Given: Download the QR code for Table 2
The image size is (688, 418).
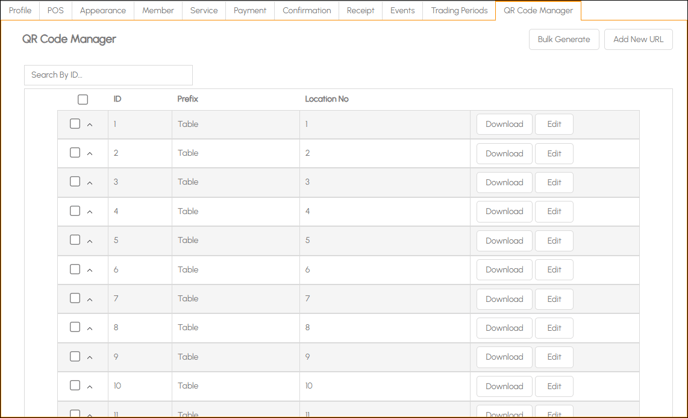Looking at the screenshot, I should (504, 154).
